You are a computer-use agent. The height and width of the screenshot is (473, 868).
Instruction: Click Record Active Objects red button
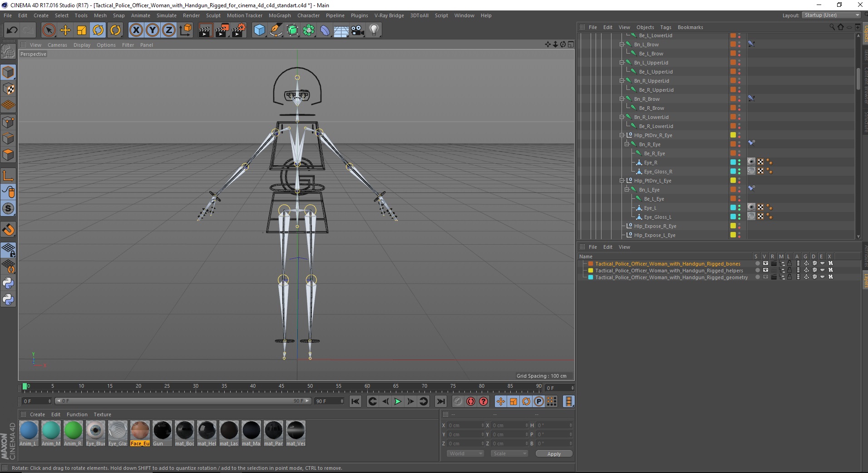coord(458,401)
